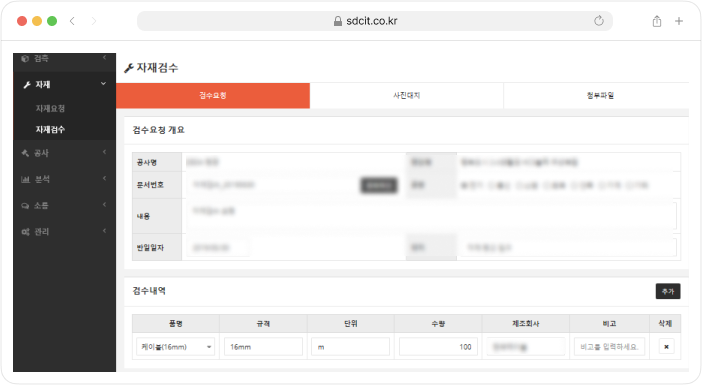The height and width of the screenshot is (385, 702).
Task: Click the 단위 field showing m
Action: coord(351,347)
